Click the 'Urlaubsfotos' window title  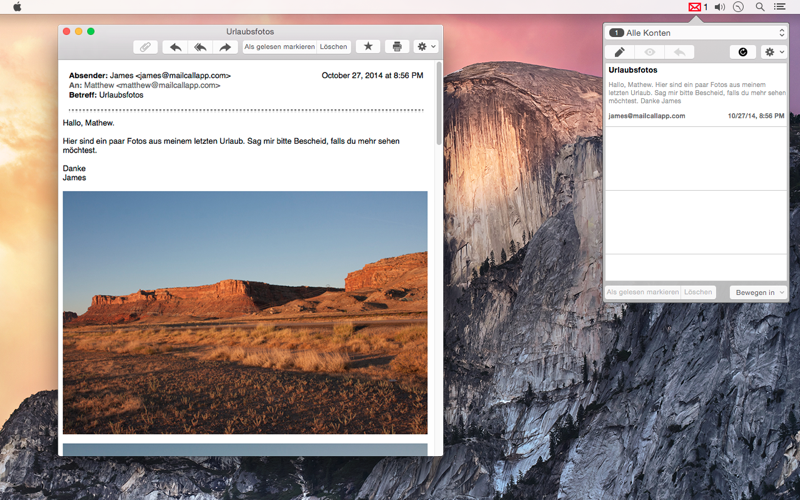pyautogui.click(x=250, y=32)
